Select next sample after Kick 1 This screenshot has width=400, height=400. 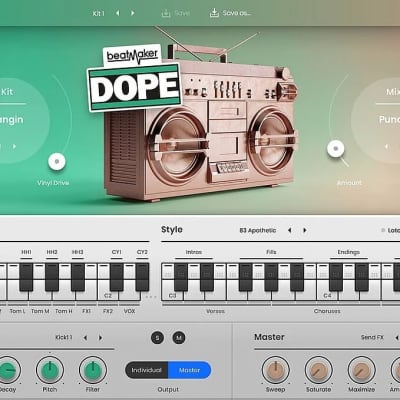pos(100,338)
